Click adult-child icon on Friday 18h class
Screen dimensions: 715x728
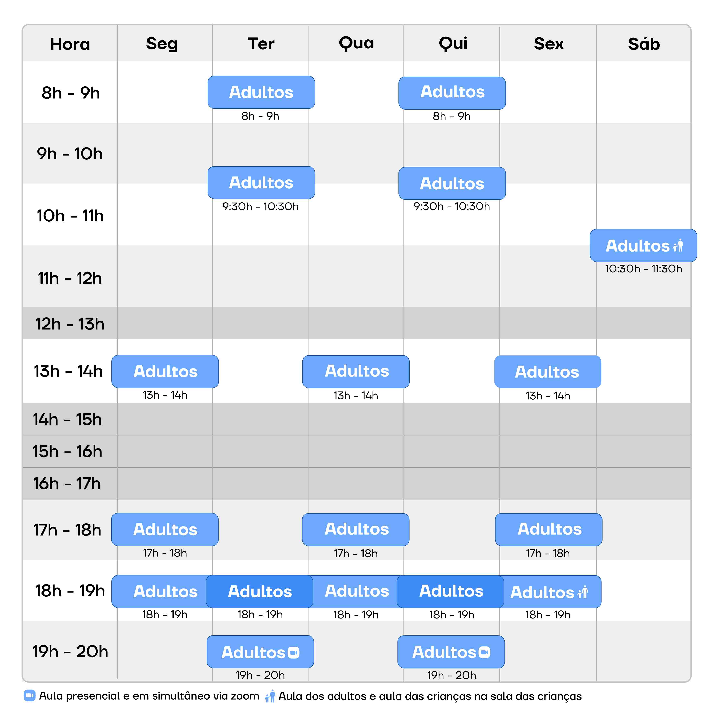point(583,592)
